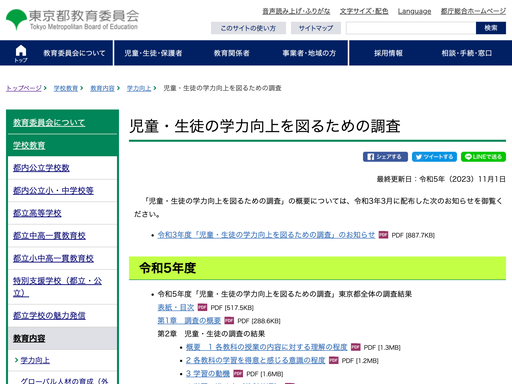Open 事業者・地域の方 navigation item
512x384 pixels.
pyautogui.click(x=309, y=53)
